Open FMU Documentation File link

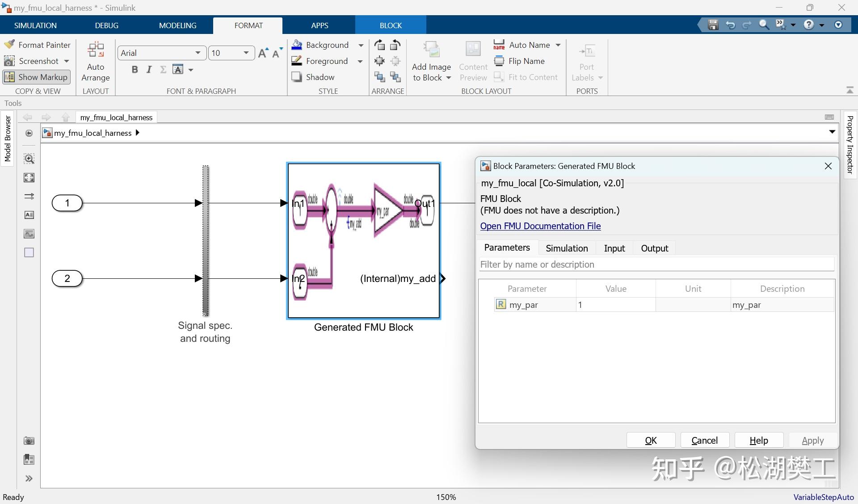540,226
